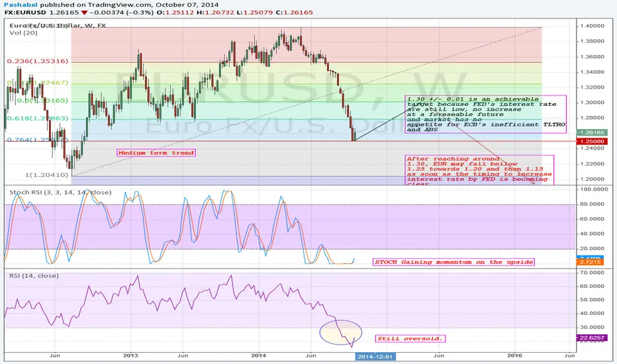This screenshot has height=364, width=617.
Task: Select the '1.30 +/- 0.01 is an achievable' note
Action: click(x=486, y=114)
